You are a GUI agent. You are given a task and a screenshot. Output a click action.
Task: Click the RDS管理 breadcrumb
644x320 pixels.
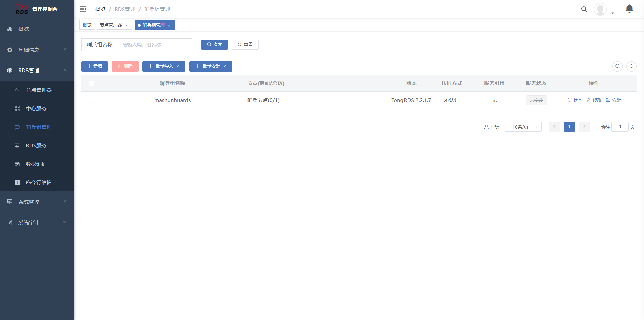pyautogui.click(x=125, y=9)
